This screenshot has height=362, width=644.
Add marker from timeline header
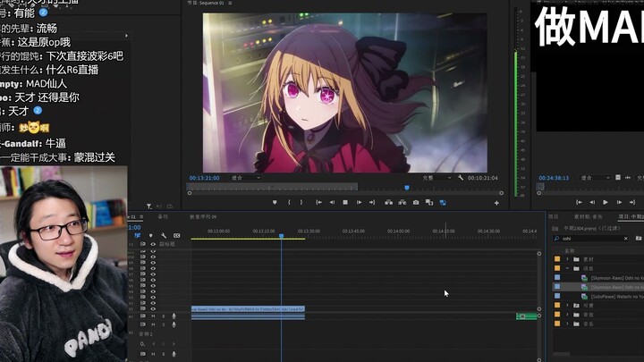click(x=151, y=236)
